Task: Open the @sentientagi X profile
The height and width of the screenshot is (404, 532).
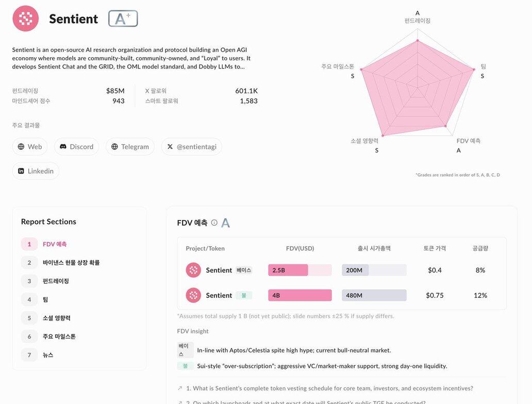Action: 191,146
